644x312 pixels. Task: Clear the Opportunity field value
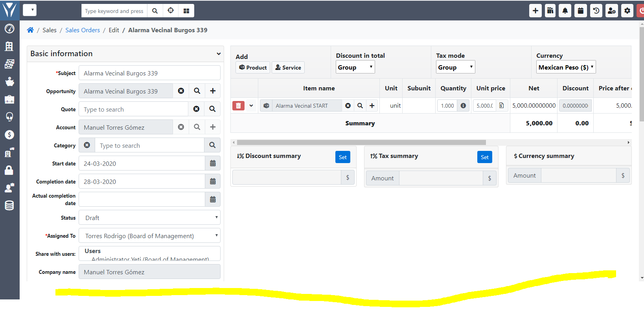click(x=181, y=91)
